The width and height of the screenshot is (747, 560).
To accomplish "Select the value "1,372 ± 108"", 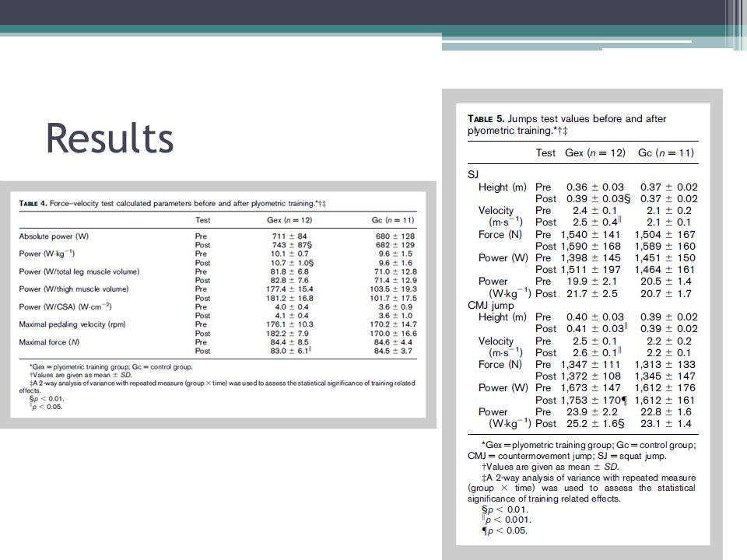I will click(591, 376).
